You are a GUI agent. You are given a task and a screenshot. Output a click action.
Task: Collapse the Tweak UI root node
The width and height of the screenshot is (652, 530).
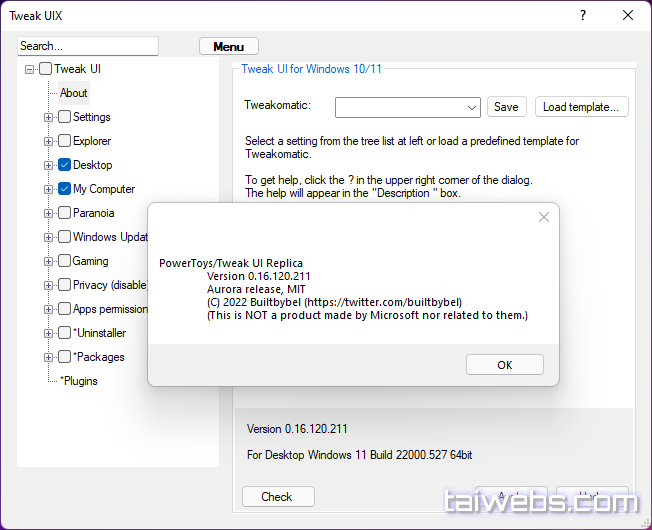tap(30, 69)
